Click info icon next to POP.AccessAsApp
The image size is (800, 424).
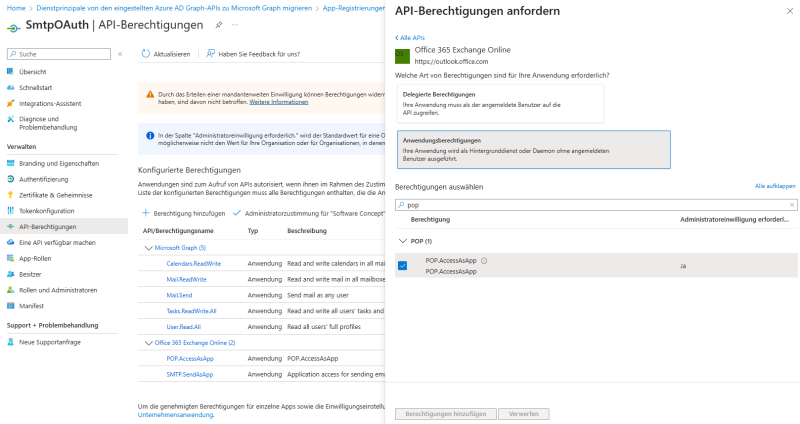484,261
